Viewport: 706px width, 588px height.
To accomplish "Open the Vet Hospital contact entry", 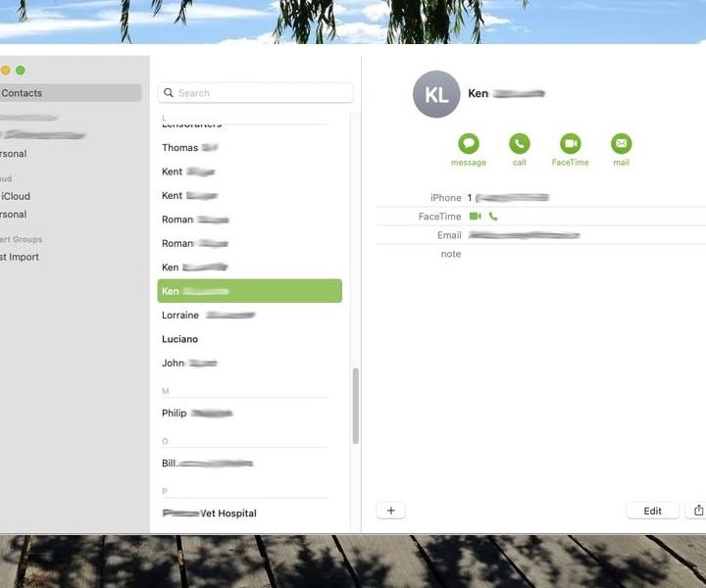I will [x=210, y=514].
